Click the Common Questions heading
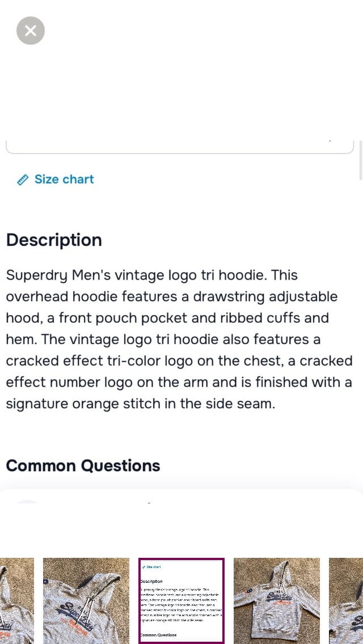Screen dimensions: 363x644 [x=83, y=465]
